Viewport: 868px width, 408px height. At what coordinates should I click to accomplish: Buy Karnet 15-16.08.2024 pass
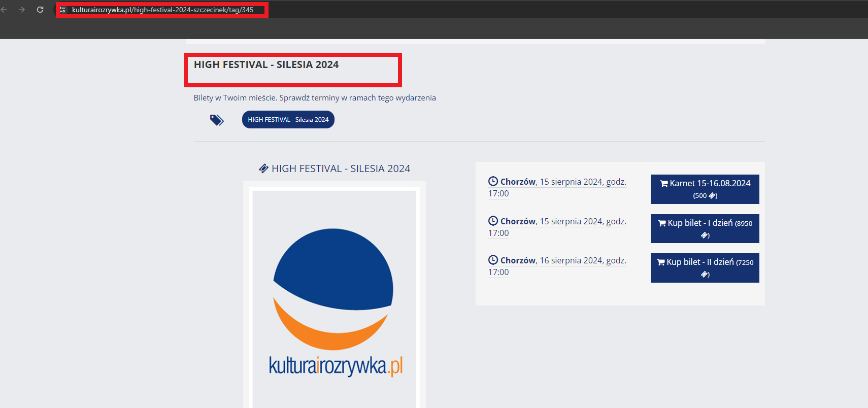click(x=705, y=189)
